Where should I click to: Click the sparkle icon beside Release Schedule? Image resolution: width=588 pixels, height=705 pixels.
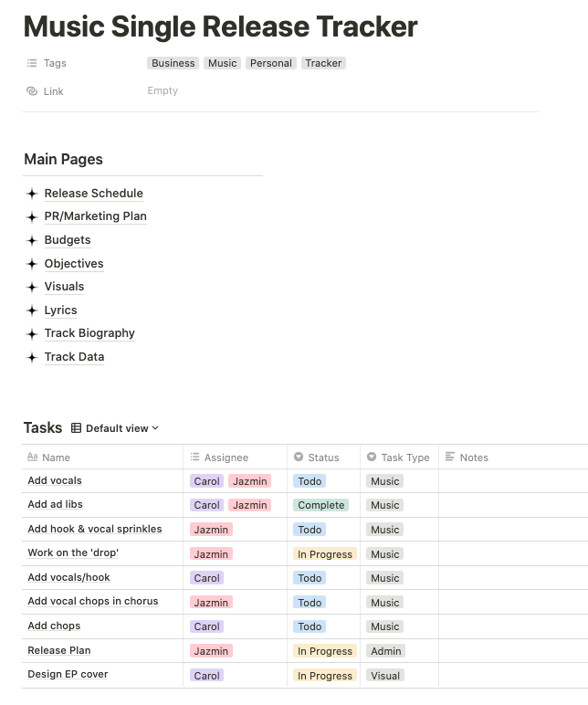(x=32, y=194)
